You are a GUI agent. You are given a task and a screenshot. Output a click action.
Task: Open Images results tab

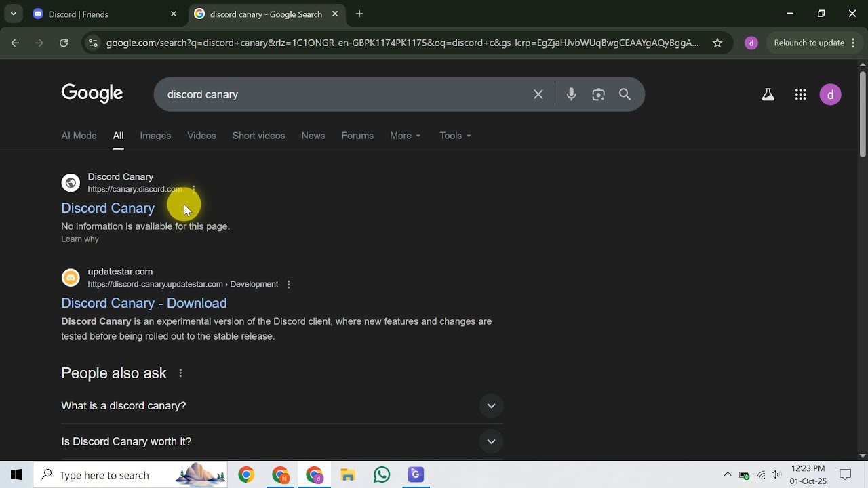tap(155, 136)
